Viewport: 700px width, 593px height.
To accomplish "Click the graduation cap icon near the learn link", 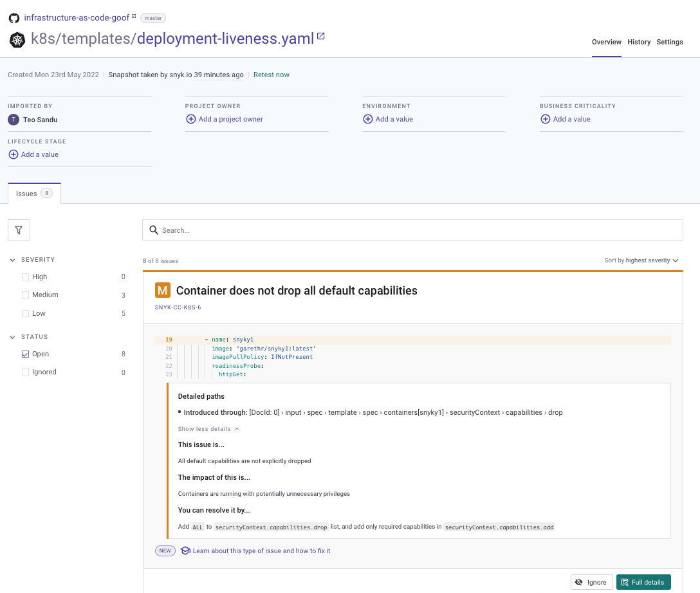I will 185,551.
